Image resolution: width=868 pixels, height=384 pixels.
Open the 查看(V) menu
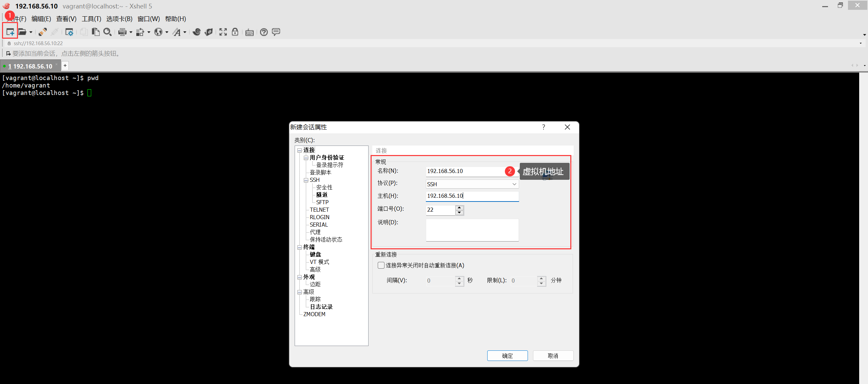point(66,19)
